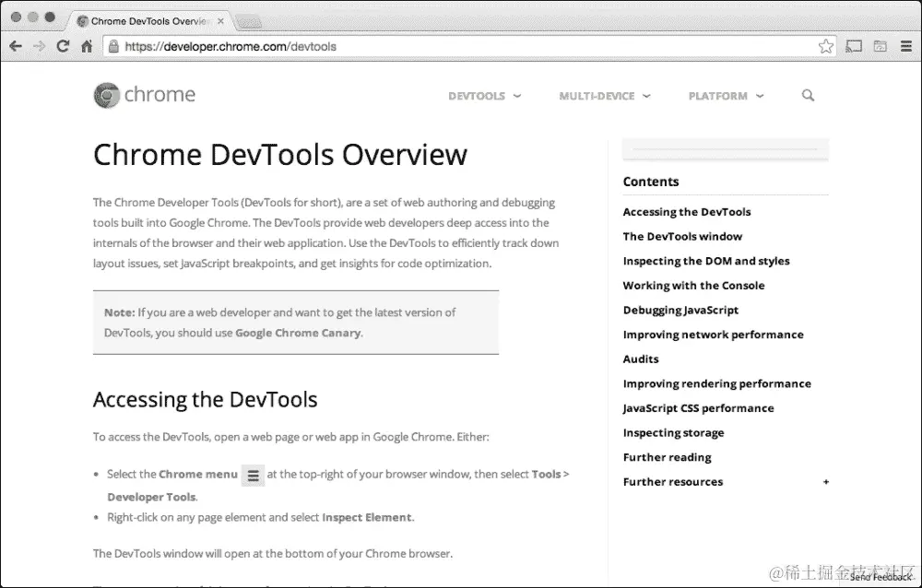
Task: Open Improving rendering performance link
Action: click(716, 384)
